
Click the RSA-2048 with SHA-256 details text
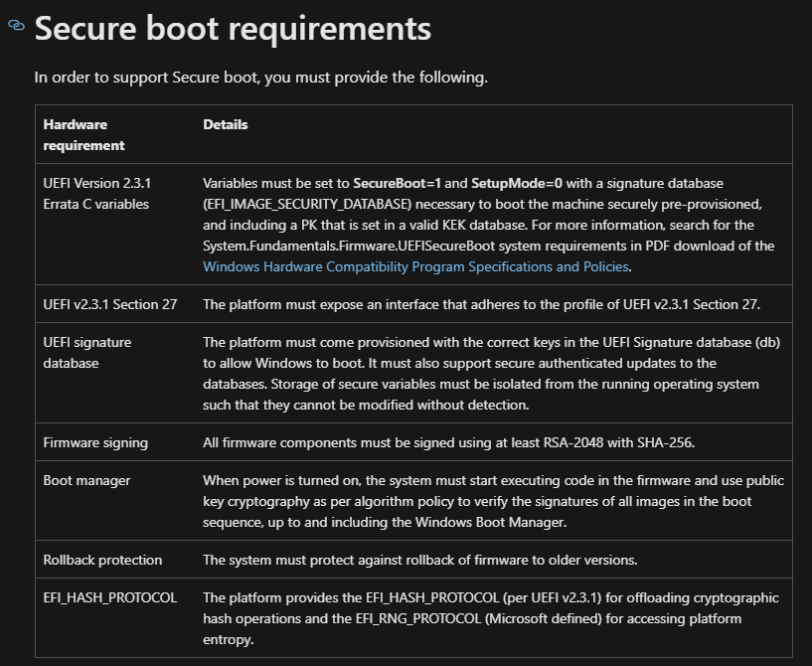(448, 442)
